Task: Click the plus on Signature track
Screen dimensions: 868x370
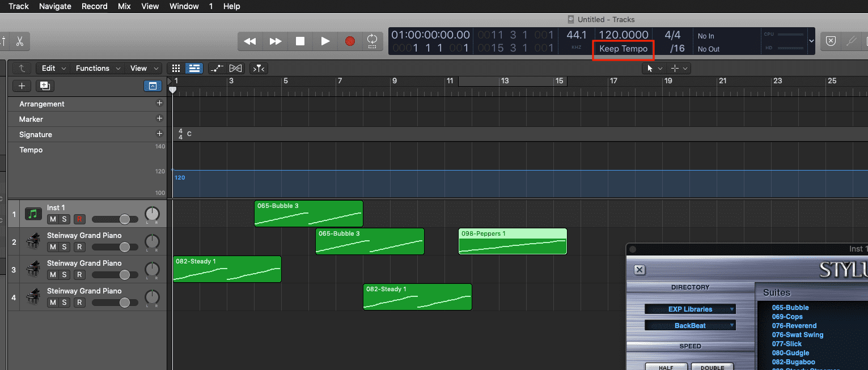Action: pos(159,134)
